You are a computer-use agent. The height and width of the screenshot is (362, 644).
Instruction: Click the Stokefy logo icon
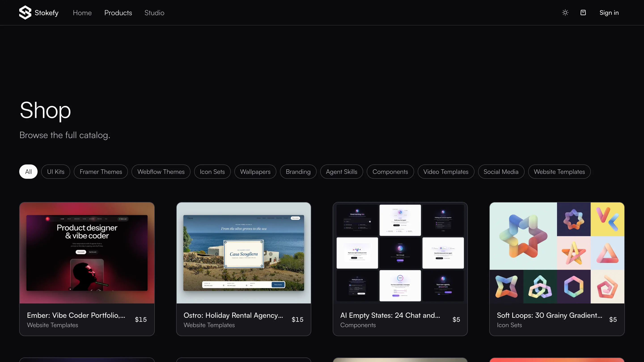[25, 13]
